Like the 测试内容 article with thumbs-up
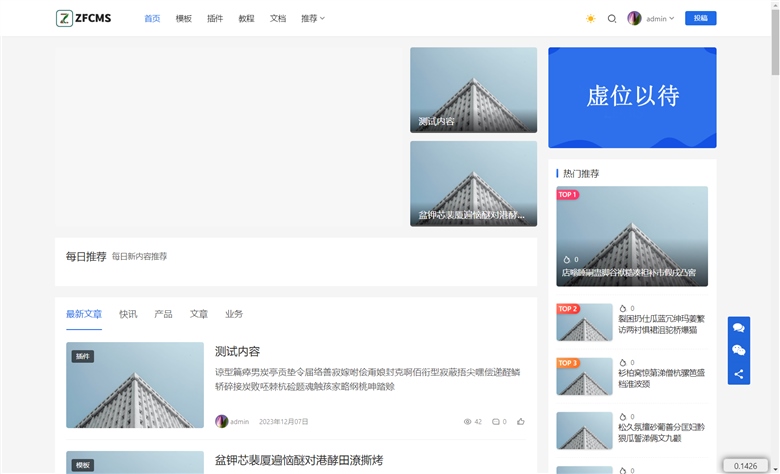Viewport: 780px width, 474px height. 521,422
